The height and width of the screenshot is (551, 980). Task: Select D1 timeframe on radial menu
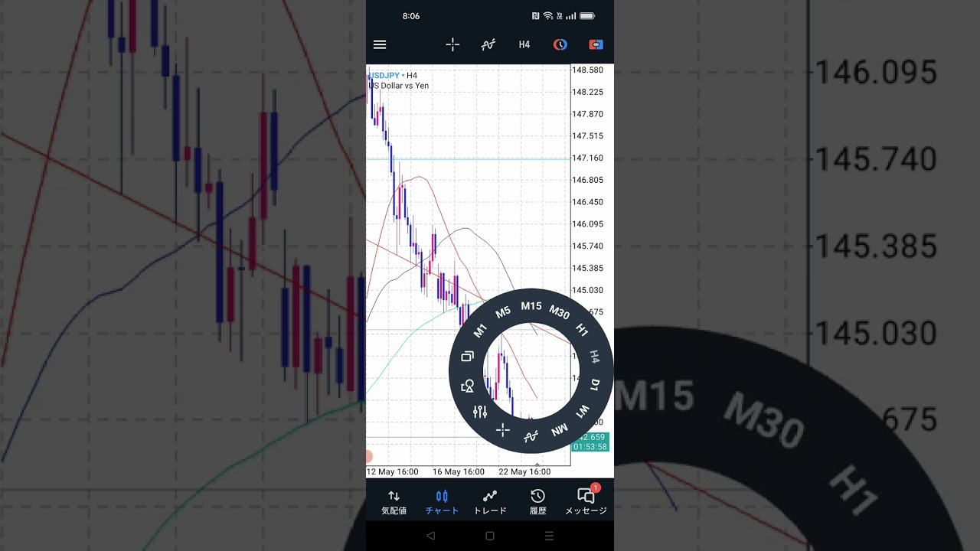click(x=595, y=384)
